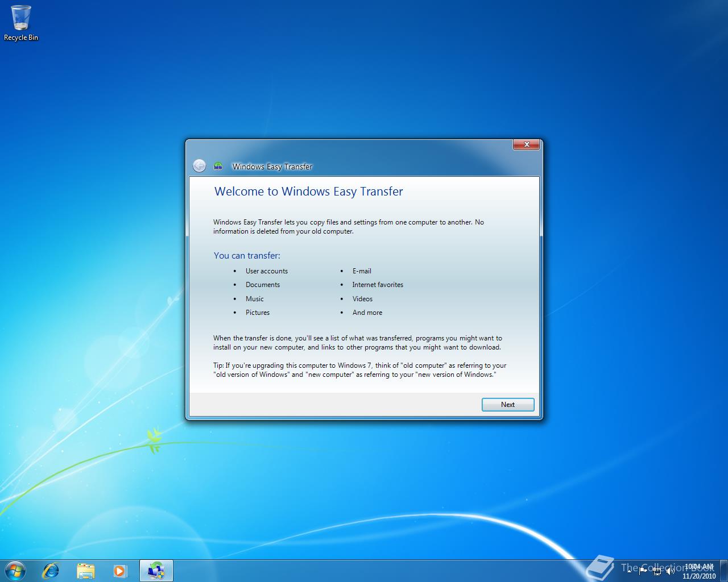Image resolution: width=728 pixels, height=582 pixels.
Task: Click the 'When the transfer is done' paragraph
Action: (358, 343)
